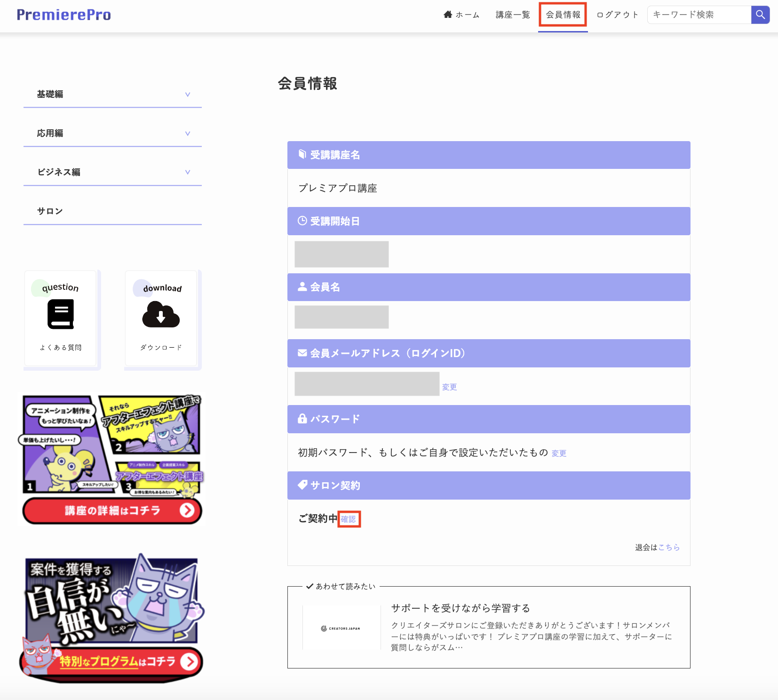
Task: Click the PremierePro site logo
Action: click(x=64, y=15)
